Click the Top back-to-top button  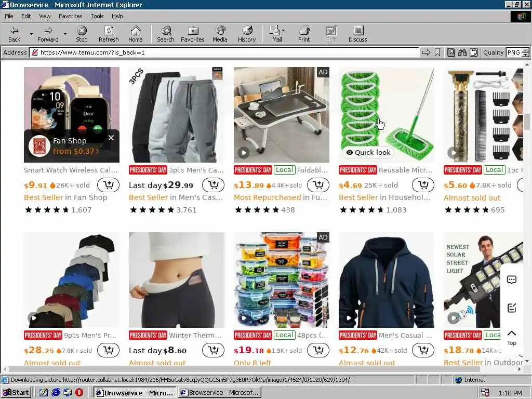pyautogui.click(x=512, y=338)
